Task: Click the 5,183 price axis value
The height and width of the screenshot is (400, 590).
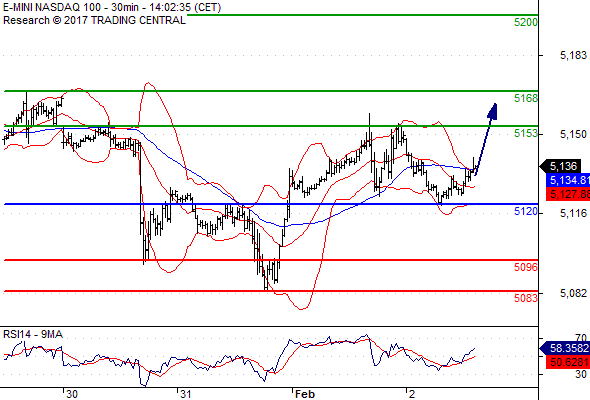Action: click(x=573, y=55)
